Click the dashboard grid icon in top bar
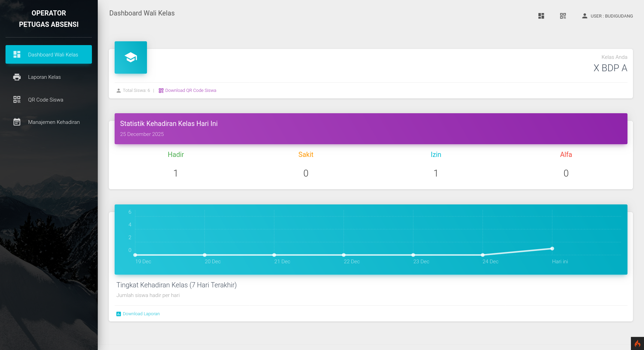The width and height of the screenshot is (644, 350). (x=541, y=16)
